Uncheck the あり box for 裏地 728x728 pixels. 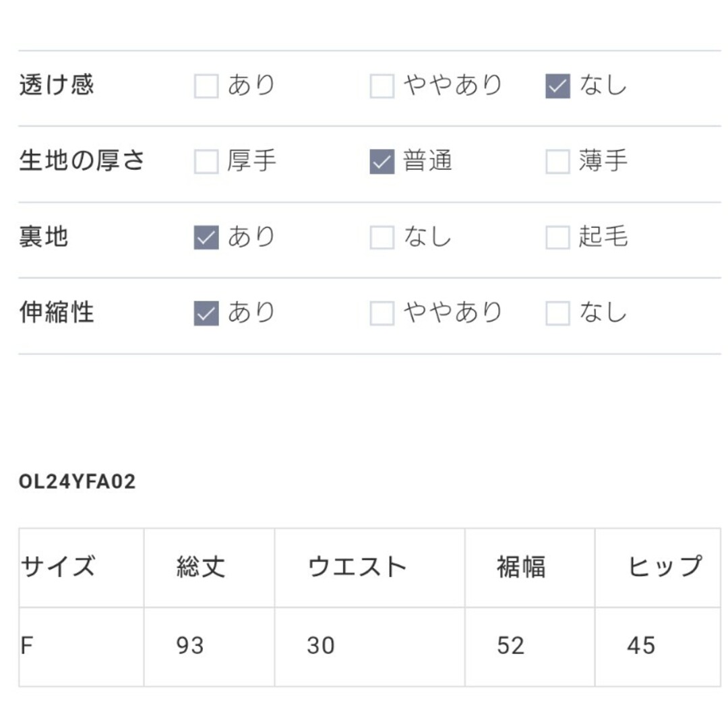[206, 237]
